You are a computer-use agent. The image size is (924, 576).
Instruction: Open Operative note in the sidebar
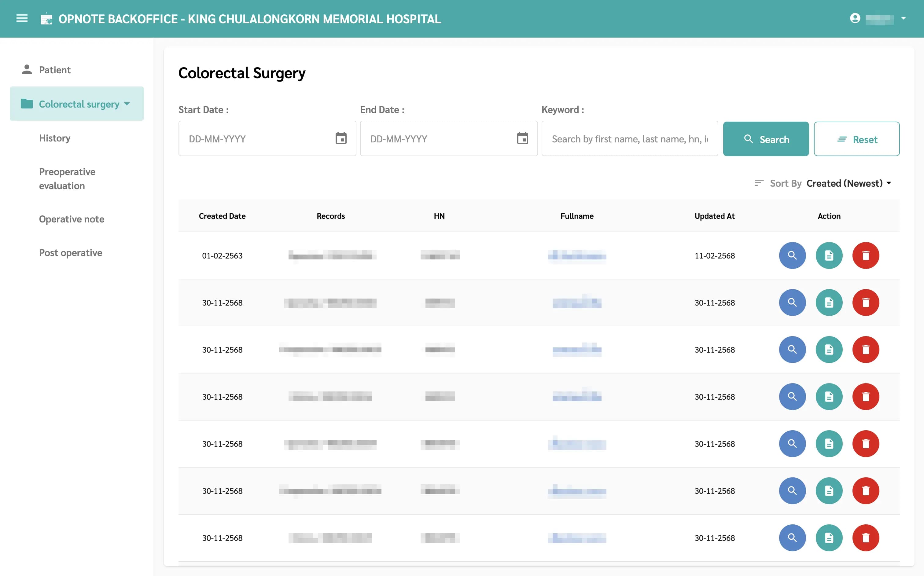tap(71, 219)
